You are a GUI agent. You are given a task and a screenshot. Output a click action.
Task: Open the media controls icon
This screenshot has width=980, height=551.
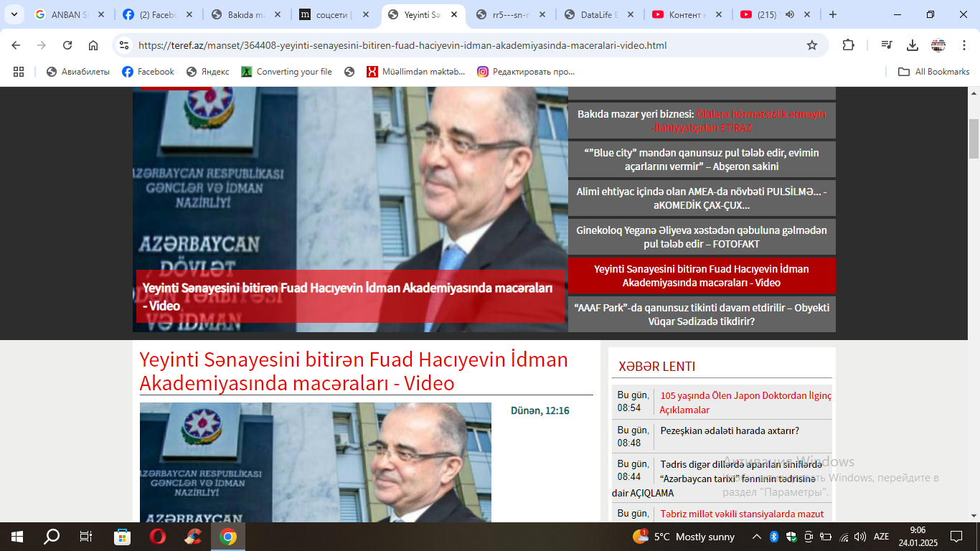887,45
